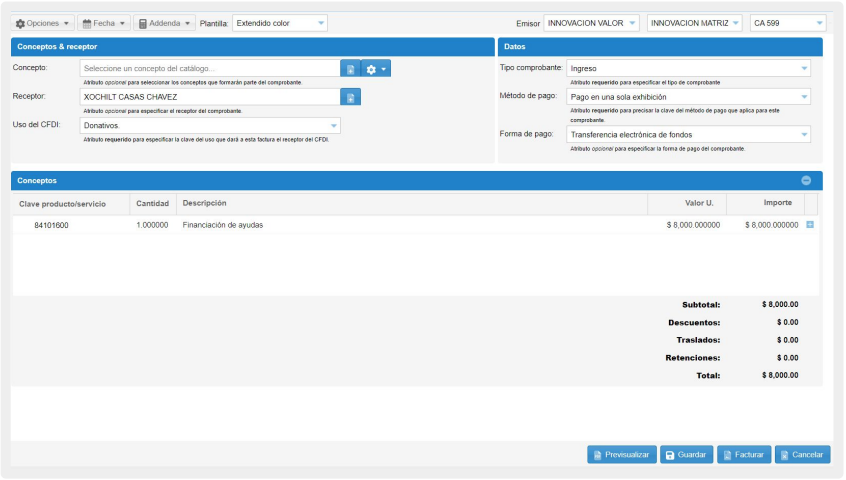Expand the Plantilla dropdown
Screen dimensions: 846x480
click(x=279, y=23)
